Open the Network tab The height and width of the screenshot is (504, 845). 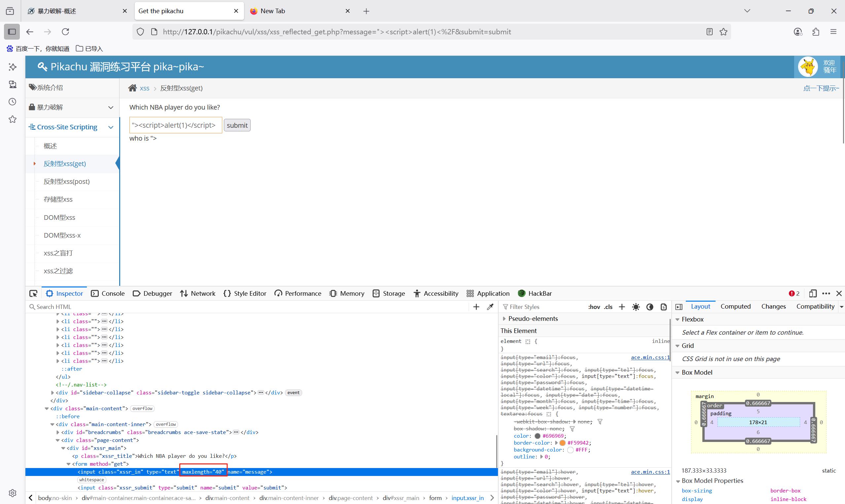coord(198,293)
